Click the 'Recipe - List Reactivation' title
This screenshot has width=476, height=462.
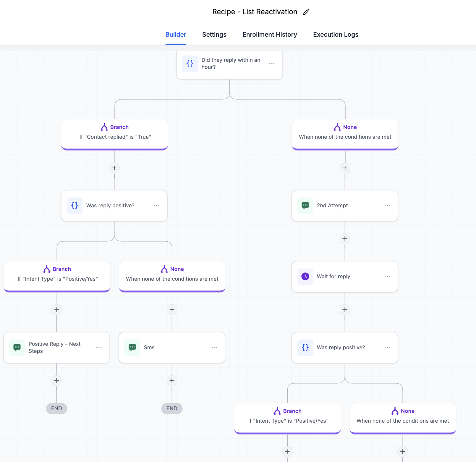(x=255, y=12)
